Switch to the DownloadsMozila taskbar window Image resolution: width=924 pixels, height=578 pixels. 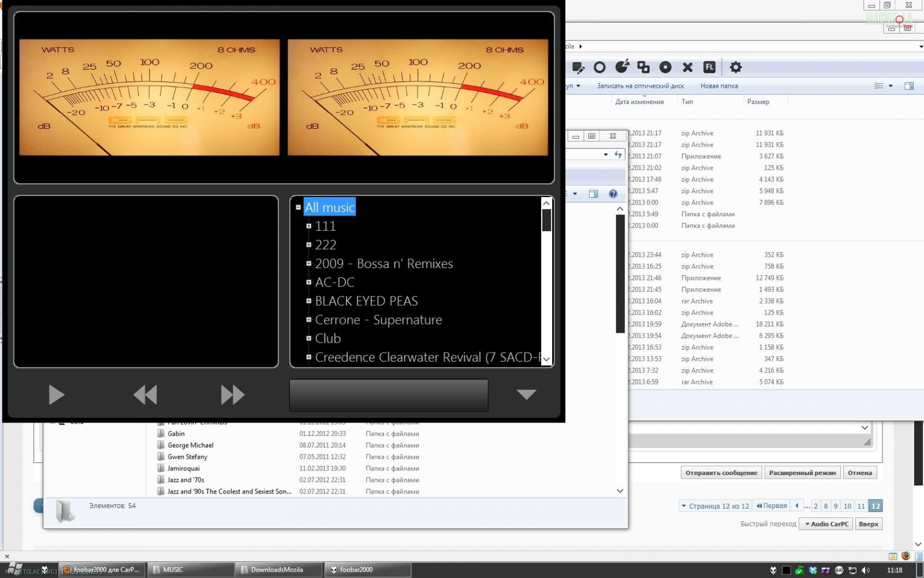coord(278,569)
